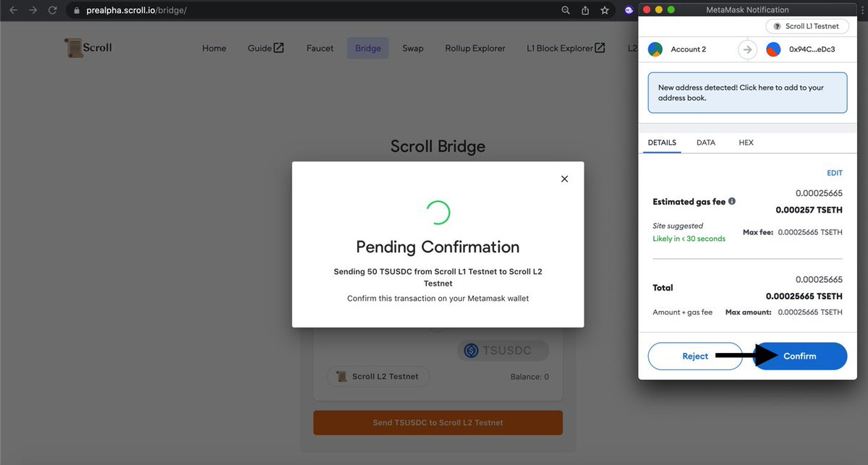
Task: Switch to the HEX tab
Action: tap(746, 142)
